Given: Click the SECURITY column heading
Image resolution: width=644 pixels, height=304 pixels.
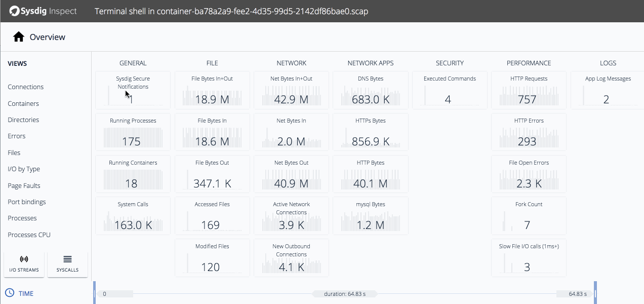Looking at the screenshot, I should pos(450,63).
